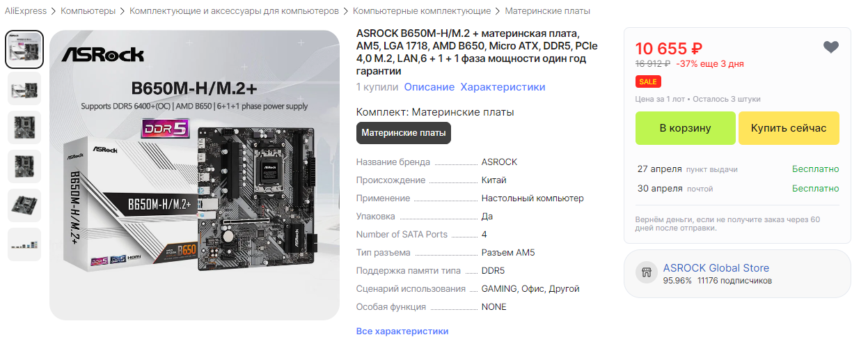Select the second product thumbnail image
Screen dimensions: 868x351
point(24,88)
